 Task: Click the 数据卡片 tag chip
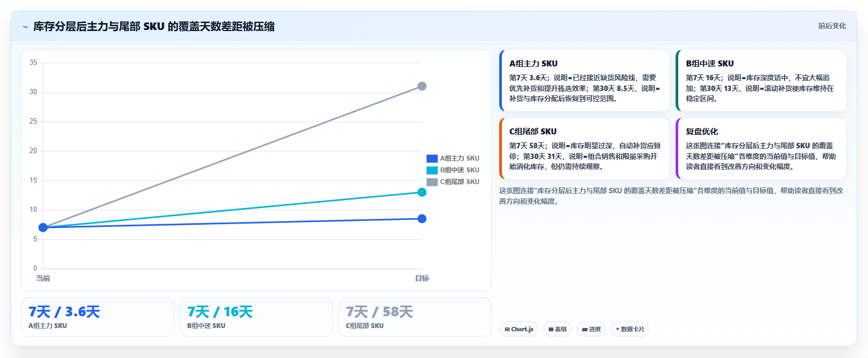click(x=630, y=329)
